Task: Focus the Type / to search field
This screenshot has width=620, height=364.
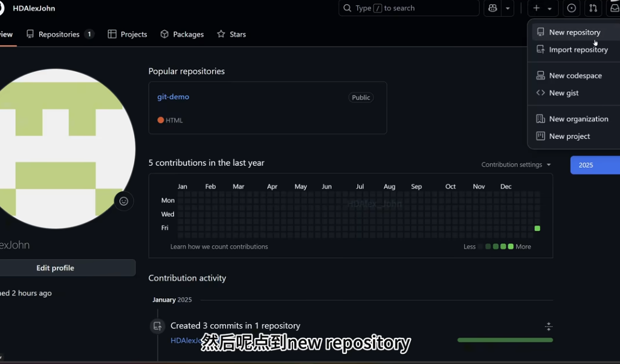Action: pyautogui.click(x=409, y=8)
